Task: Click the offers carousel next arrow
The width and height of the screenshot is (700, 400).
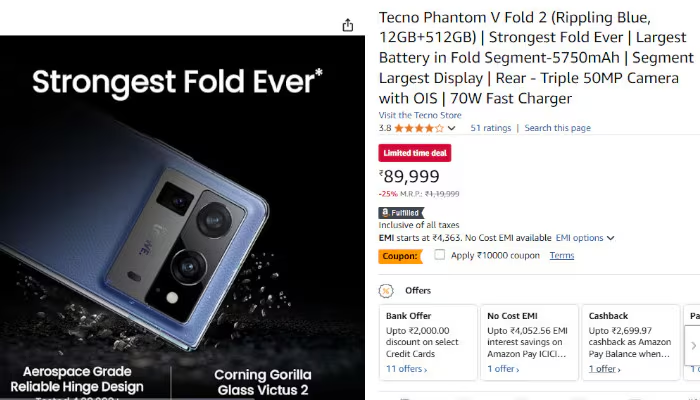Action: (x=693, y=346)
